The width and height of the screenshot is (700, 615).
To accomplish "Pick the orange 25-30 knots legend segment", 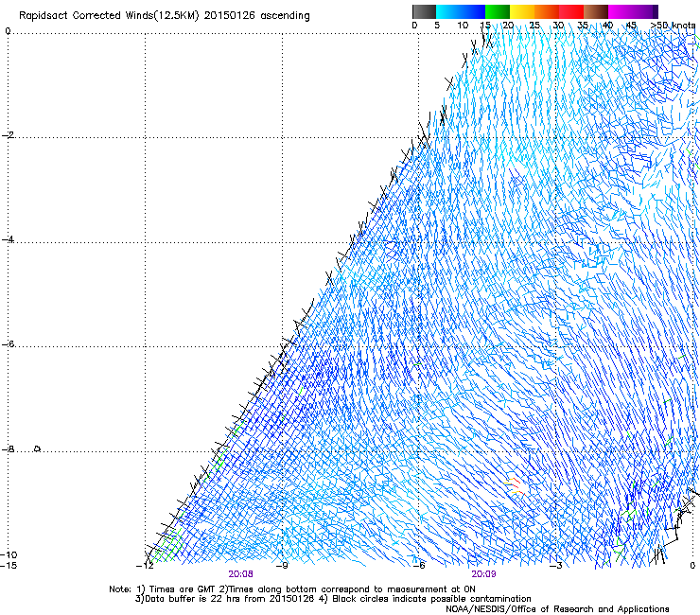I will point(547,11).
